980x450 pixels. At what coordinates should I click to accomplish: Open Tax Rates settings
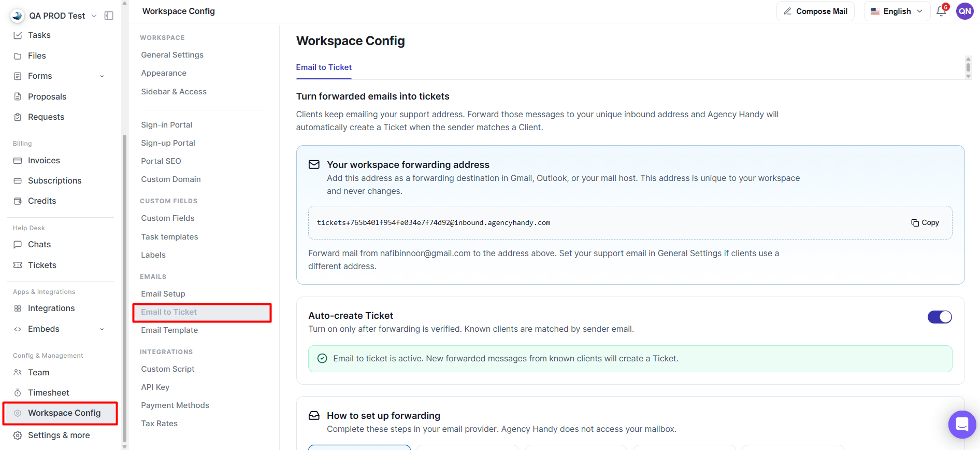(x=160, y=424)
